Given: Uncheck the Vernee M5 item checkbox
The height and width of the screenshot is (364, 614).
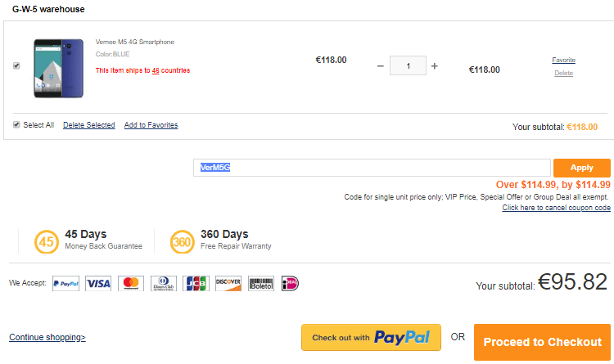Looking at the screenshot, I should (x=16, y=65).
